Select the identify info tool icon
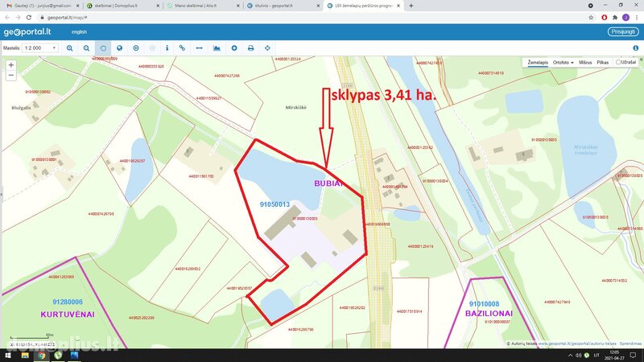The width and height of the screenshot is (644, 362). pos(167,48)
